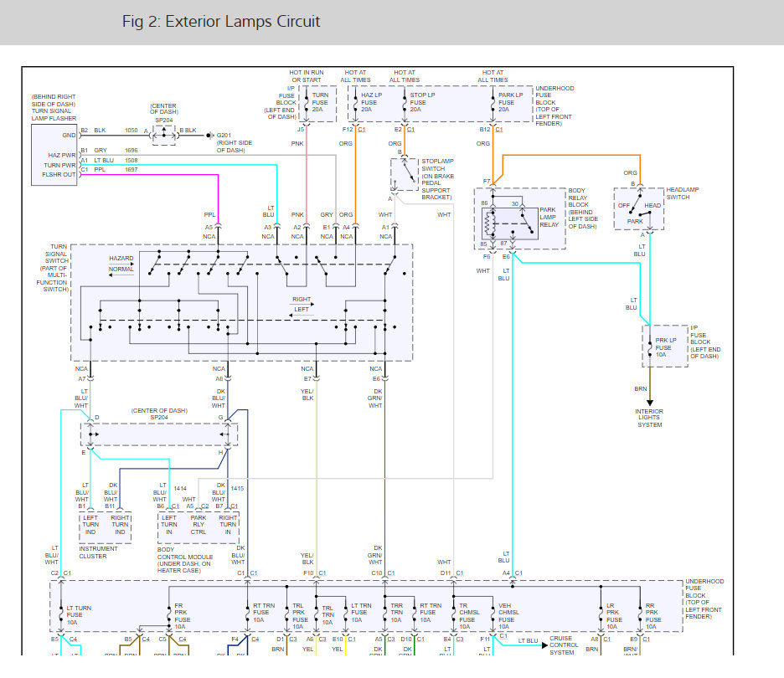The height and width of the screenshot is (678, 784).
Task: Click the "PRK LP FUSE 10A" label
Action: (x=666, y=347)
